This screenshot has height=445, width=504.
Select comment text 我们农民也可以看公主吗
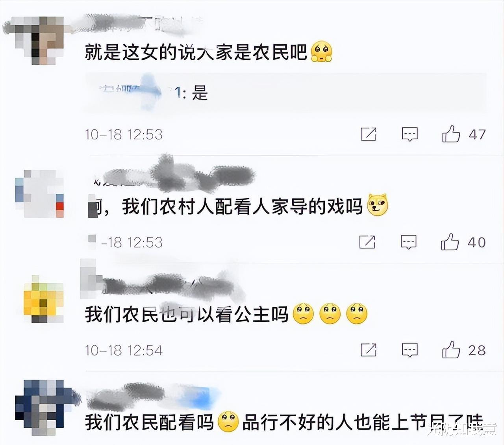[187, 314]
